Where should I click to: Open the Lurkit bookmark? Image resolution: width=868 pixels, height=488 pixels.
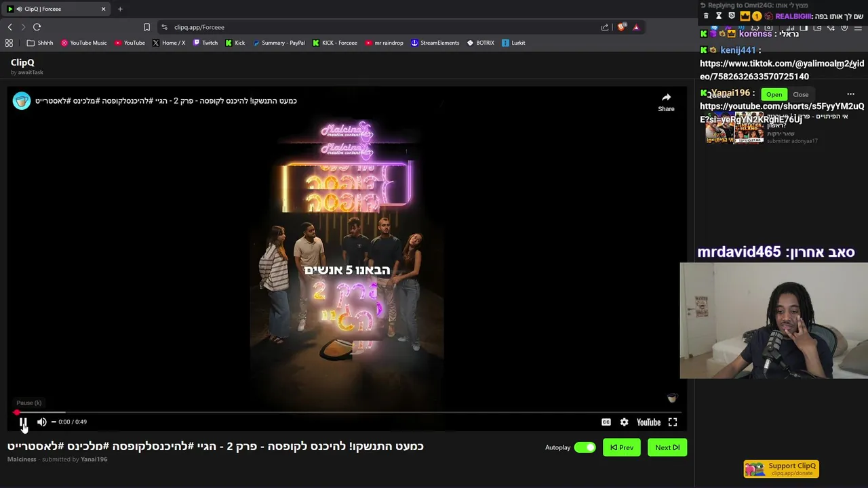tap(513, 43)
